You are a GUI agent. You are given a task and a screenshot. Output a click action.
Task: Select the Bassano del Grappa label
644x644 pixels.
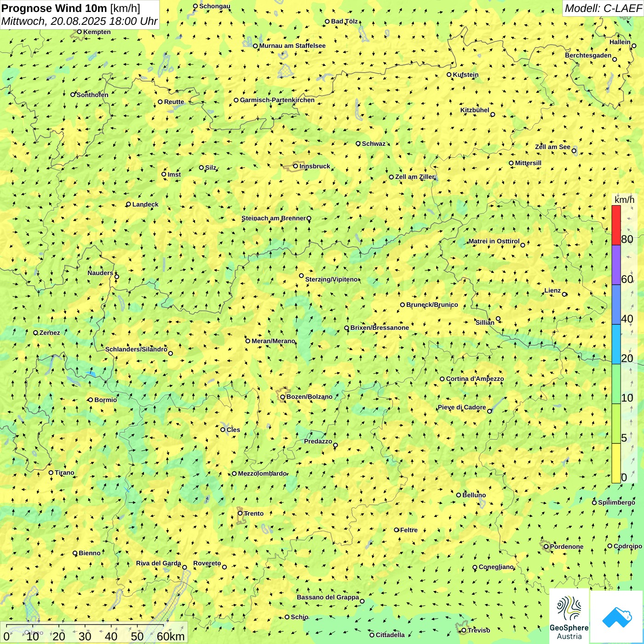point(328,597)
